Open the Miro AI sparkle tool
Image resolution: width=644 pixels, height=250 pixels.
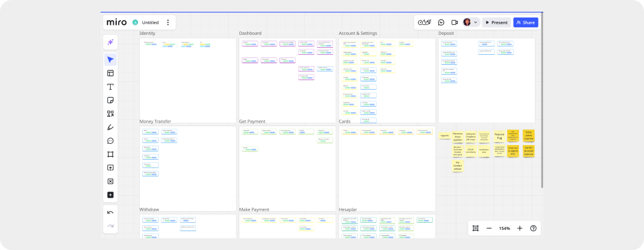point(110,42)
